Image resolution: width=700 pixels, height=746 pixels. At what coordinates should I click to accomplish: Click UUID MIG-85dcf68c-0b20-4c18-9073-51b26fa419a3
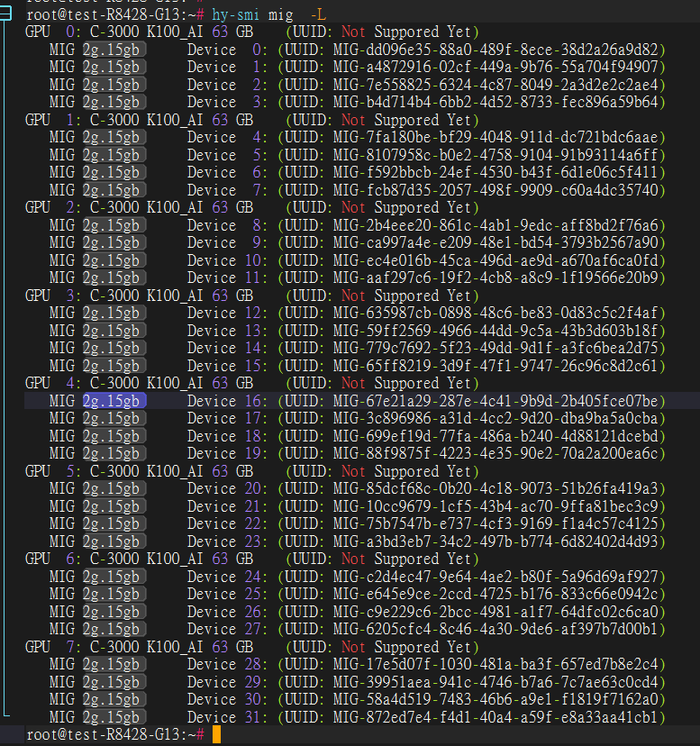click(495, 489)
